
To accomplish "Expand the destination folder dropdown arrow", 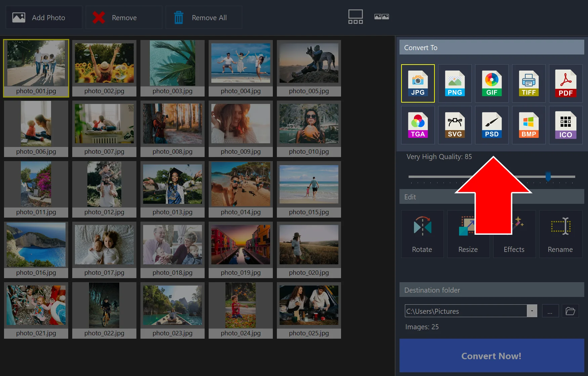I will (532, 311).
